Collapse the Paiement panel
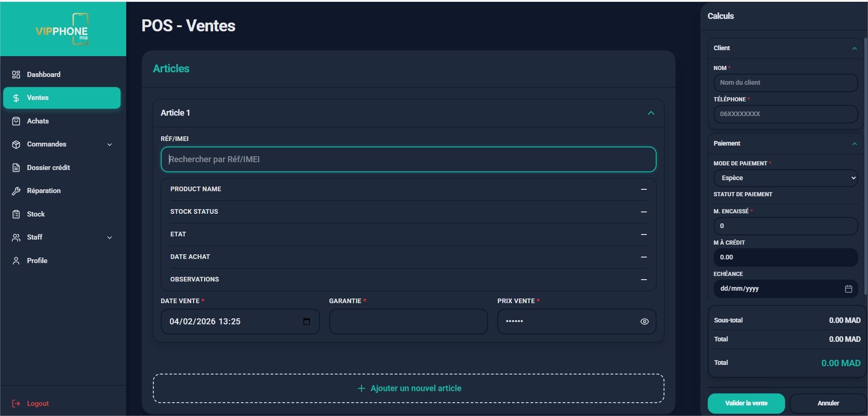The image size is (868, 416). point(854,144)
